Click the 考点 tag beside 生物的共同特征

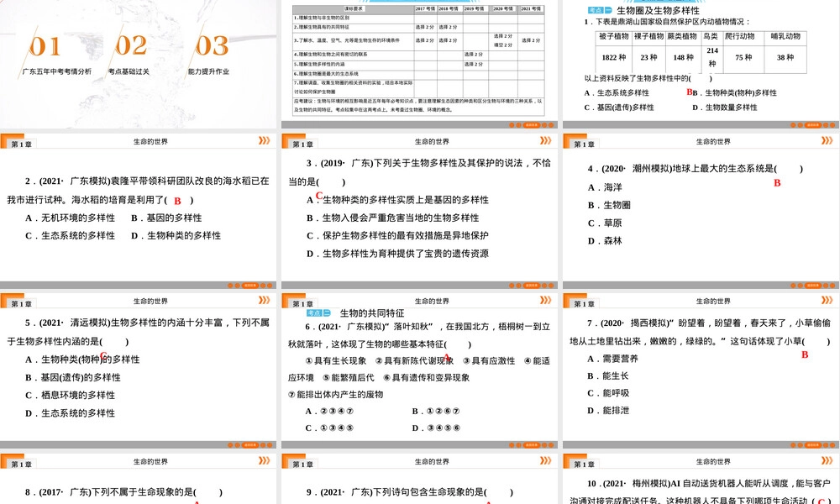(318, 312)
